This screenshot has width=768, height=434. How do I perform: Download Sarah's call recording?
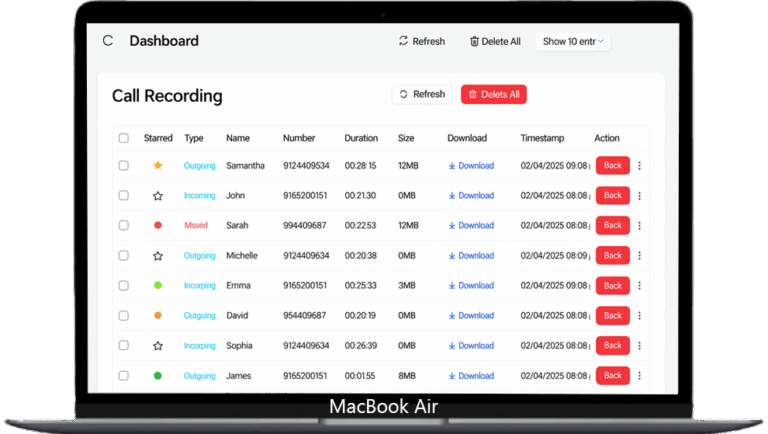tap(471, 226)
